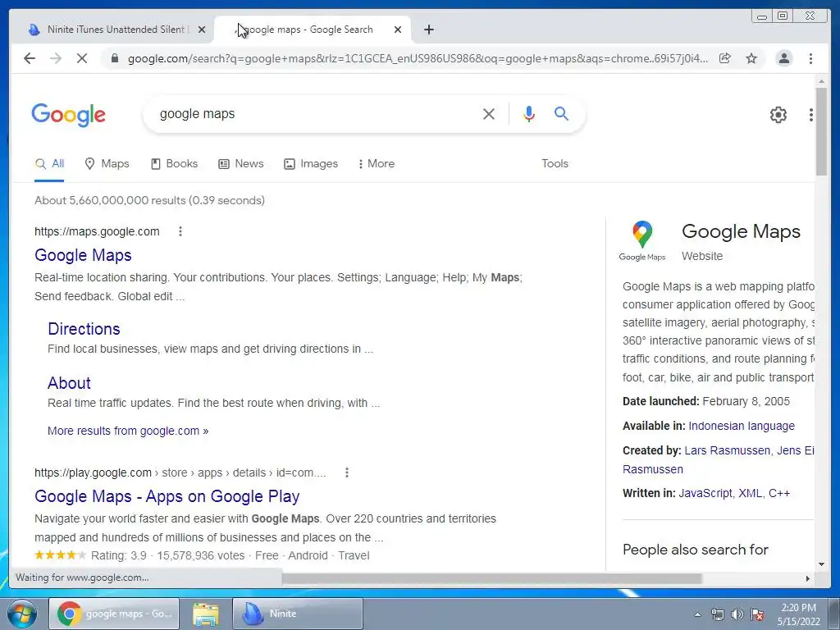Open Google Maps - Apps on Google Play
This screenshot has width=840, height=630.
click(167, 496)
